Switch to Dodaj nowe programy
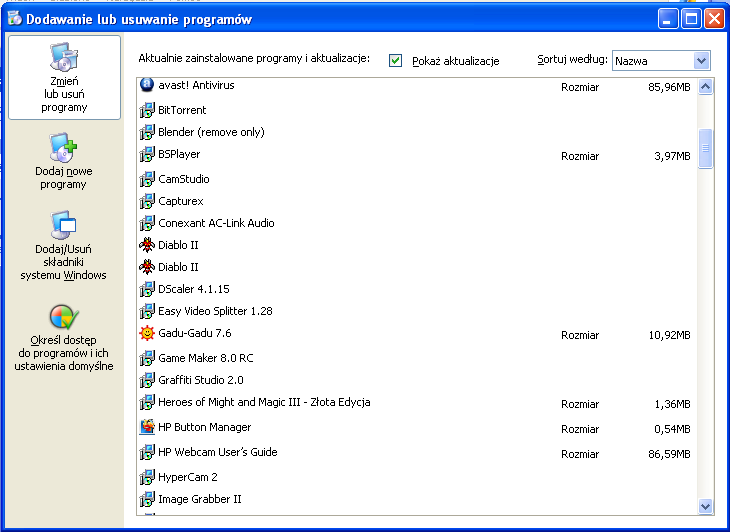730x532 pixels. click(x=64, y=162)
